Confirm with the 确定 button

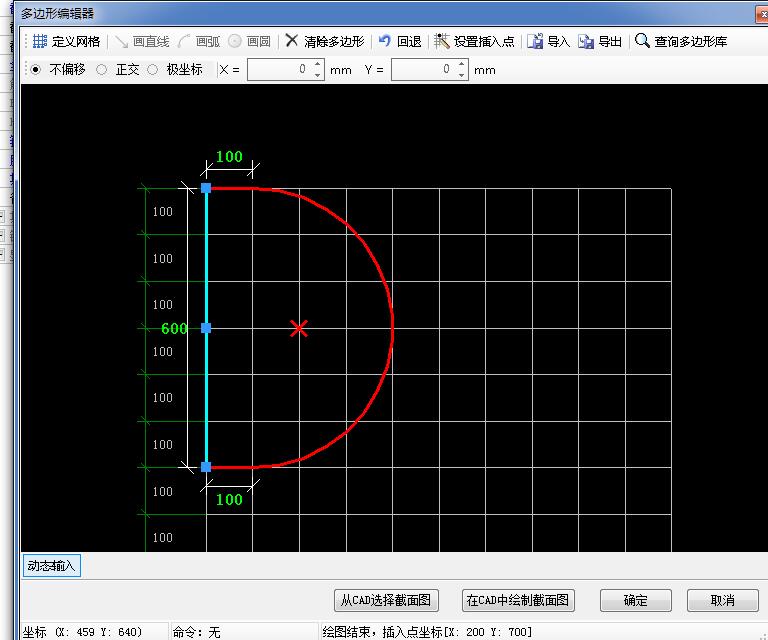click(635, 600)
